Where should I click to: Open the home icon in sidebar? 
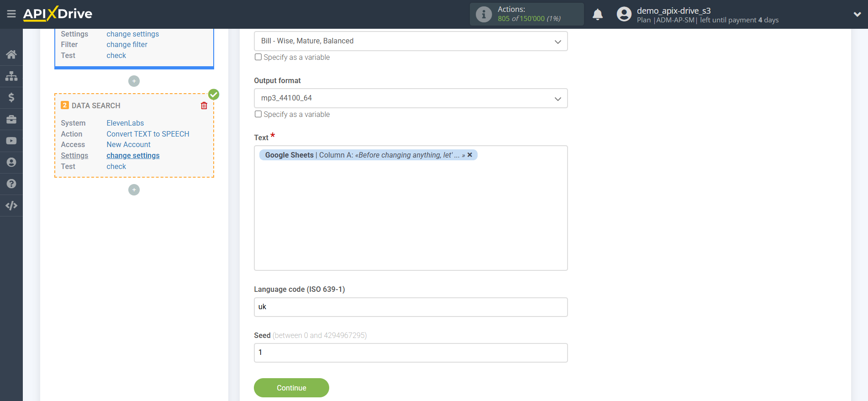pos(11,54)
